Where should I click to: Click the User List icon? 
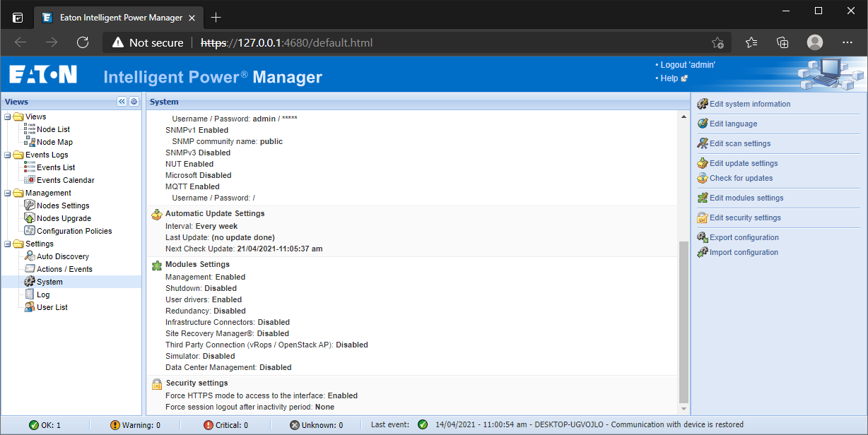[x=30, y=307]
